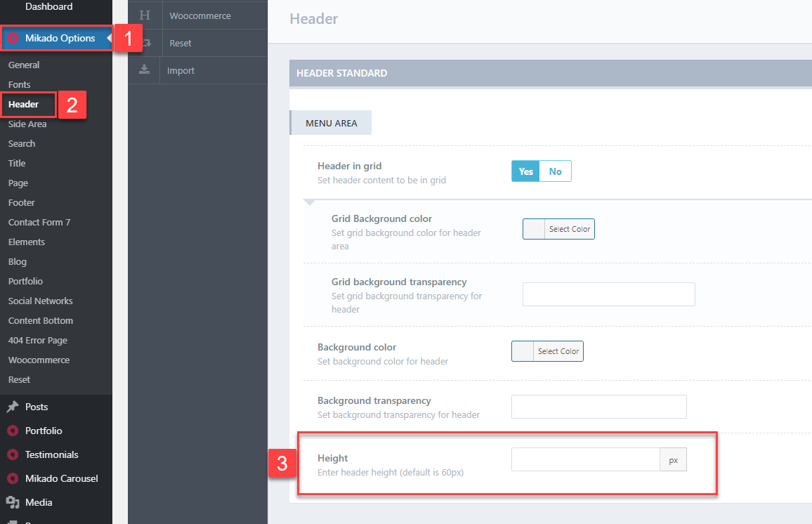The height and width of the screenshot is (524, 812).
Task: Click the Import download arrow icon
Action: (x=144, y=70)
